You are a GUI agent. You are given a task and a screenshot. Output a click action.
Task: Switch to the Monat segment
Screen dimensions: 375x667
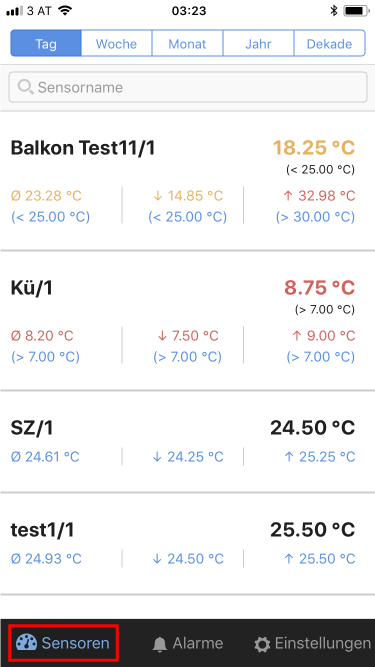pos(187,43)
